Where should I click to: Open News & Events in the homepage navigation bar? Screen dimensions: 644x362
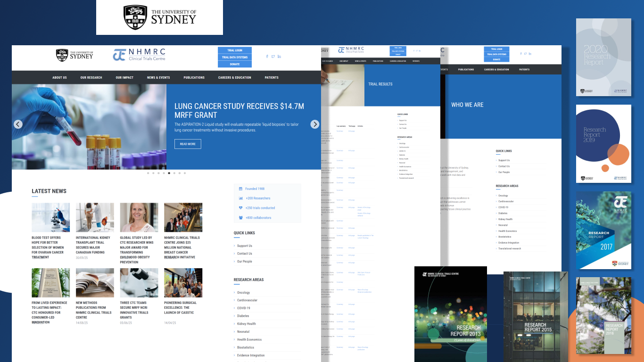(158, 78)
